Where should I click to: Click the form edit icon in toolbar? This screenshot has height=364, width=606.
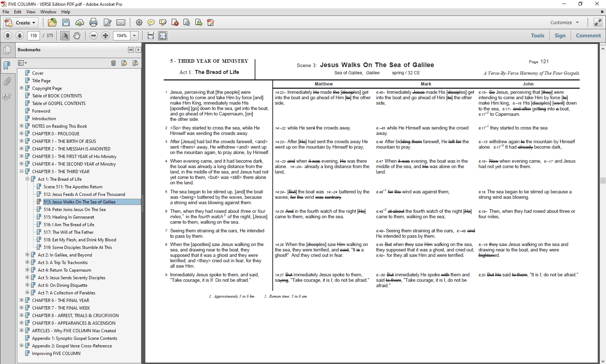click(x=211, y=23)
